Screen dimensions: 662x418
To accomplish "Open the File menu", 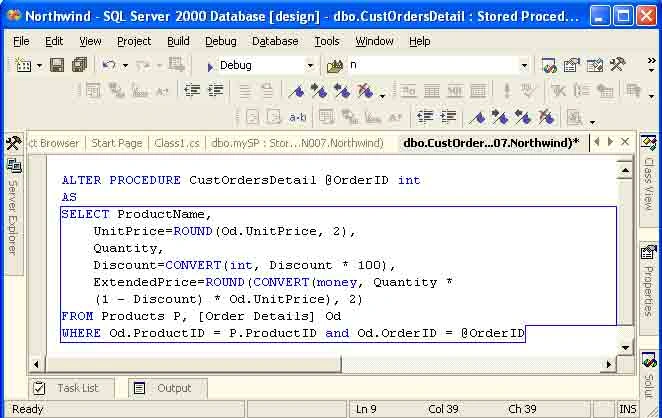I will (21, 41).
